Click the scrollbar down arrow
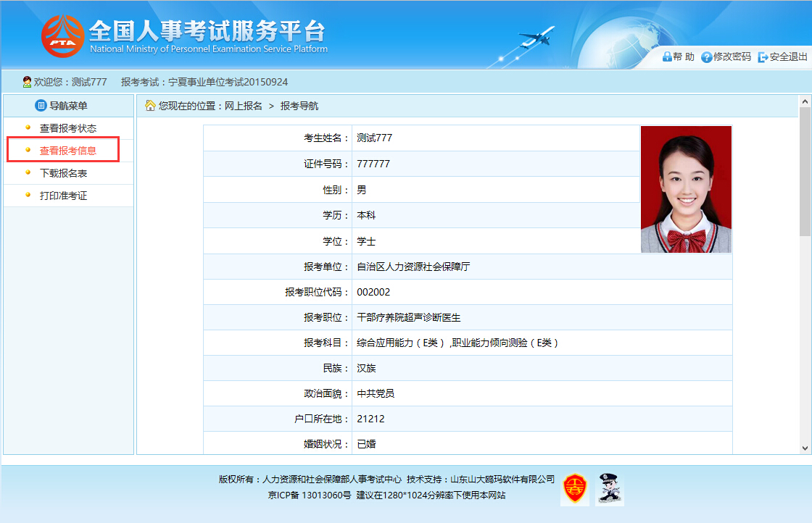The width and height of the screenshot is (812, 523). pos(805,448)
